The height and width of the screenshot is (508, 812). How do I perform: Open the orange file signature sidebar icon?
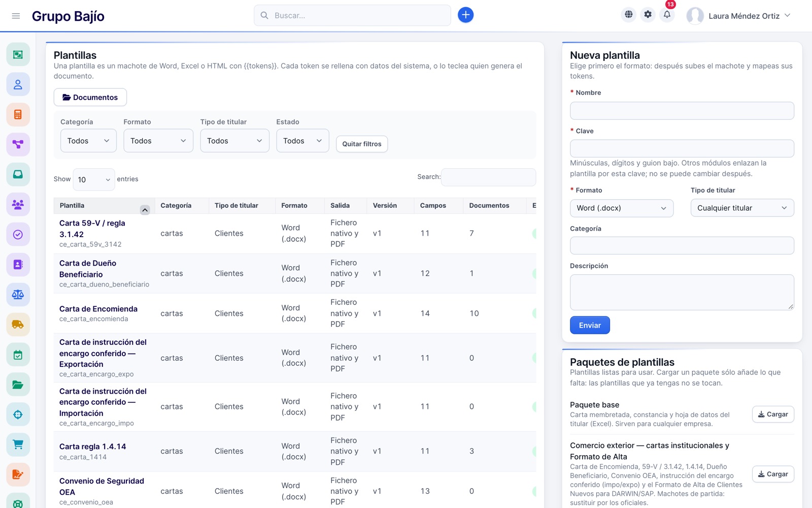click(18, 474)
